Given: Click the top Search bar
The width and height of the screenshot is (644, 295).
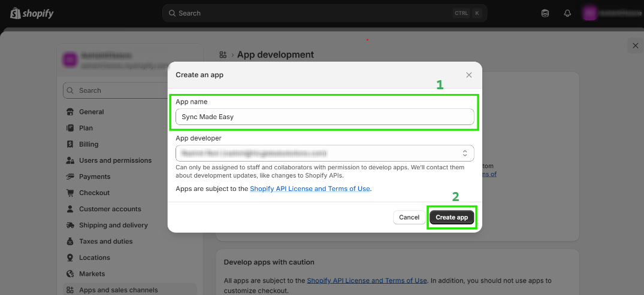Looking at the screenshot, I should (x=325, y=13).
